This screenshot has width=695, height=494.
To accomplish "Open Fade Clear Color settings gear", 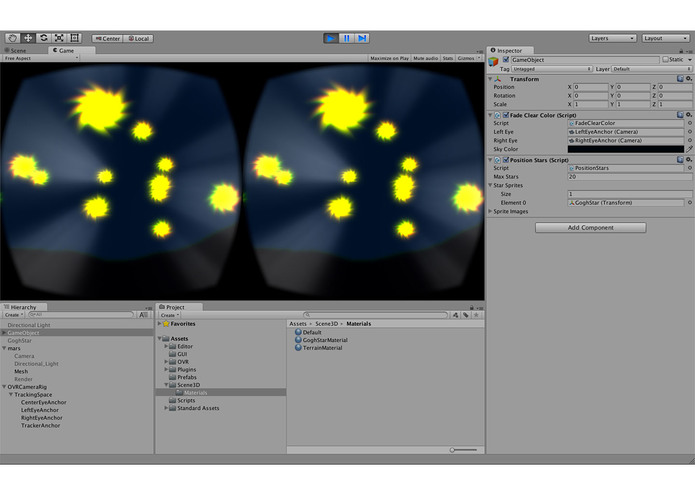I will click(x=688, y=115).
